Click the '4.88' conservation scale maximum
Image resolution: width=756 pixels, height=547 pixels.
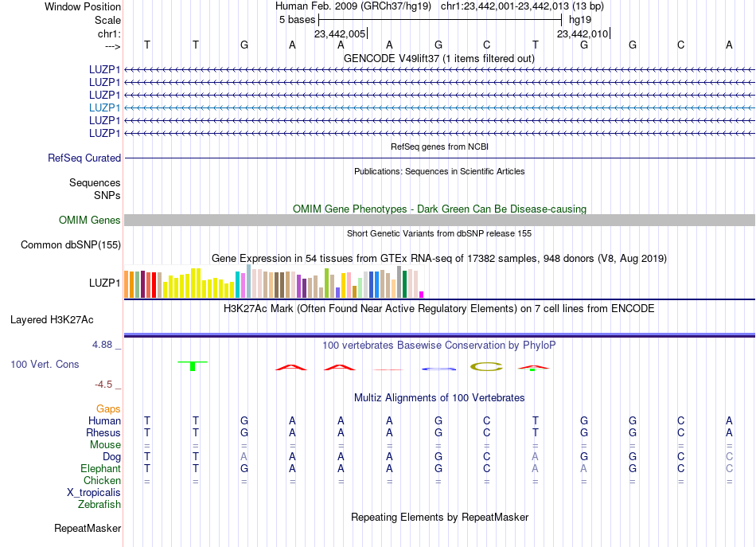[x=102, y=345]
